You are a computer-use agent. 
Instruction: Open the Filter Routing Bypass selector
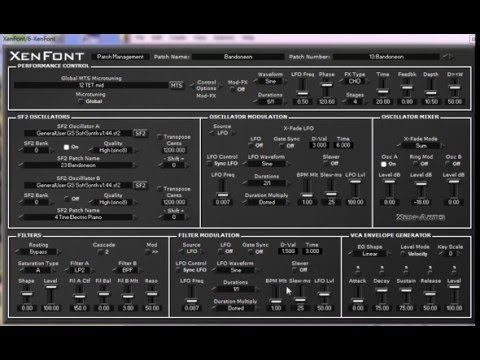[x=38, y=252]
